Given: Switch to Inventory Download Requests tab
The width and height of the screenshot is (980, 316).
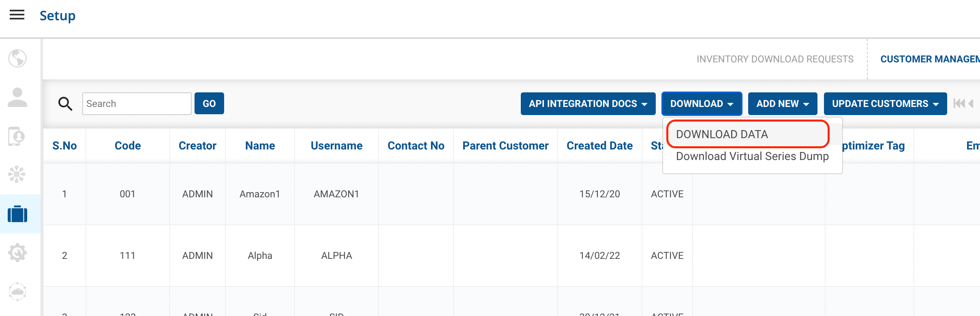Looking at the screenshot, I should coord(775,59).
